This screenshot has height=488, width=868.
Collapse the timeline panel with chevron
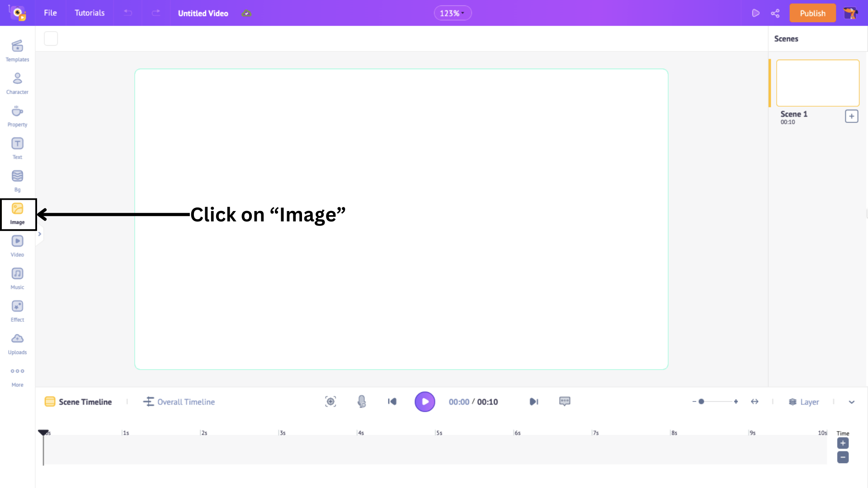pyautogui.click(x=852, y=402)
